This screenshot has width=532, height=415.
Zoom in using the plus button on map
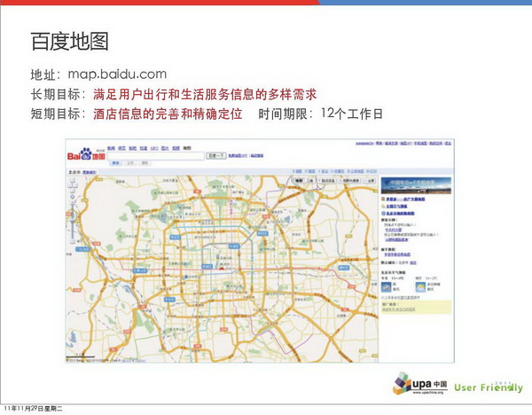[73, 202]
